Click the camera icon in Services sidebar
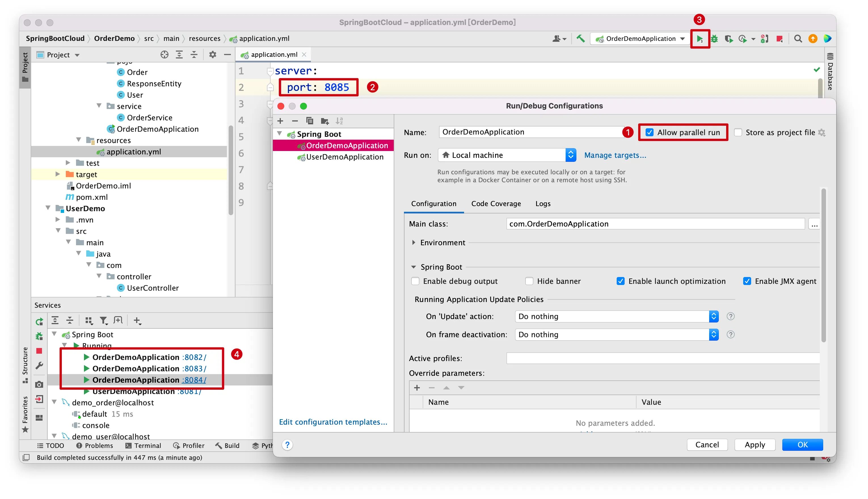The width and height of the screenshot is (868, 499). [39, 385]
